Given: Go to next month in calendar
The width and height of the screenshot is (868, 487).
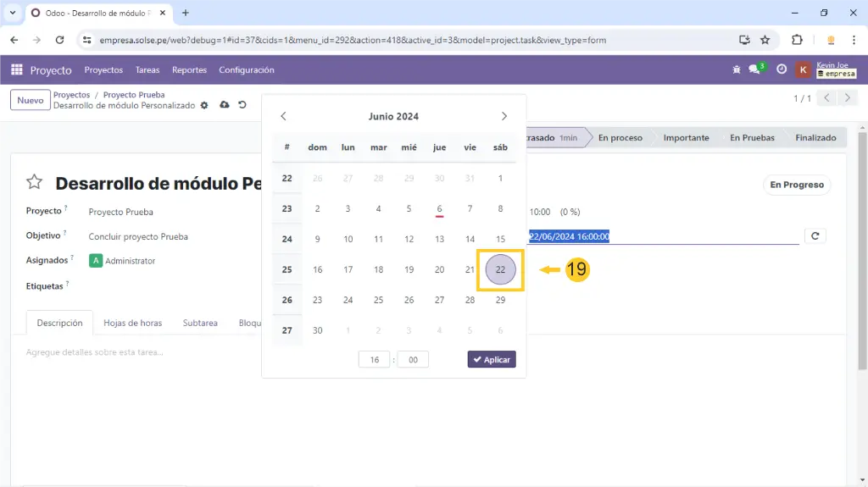Looking at the screenshot, I should tap(504, 116).
